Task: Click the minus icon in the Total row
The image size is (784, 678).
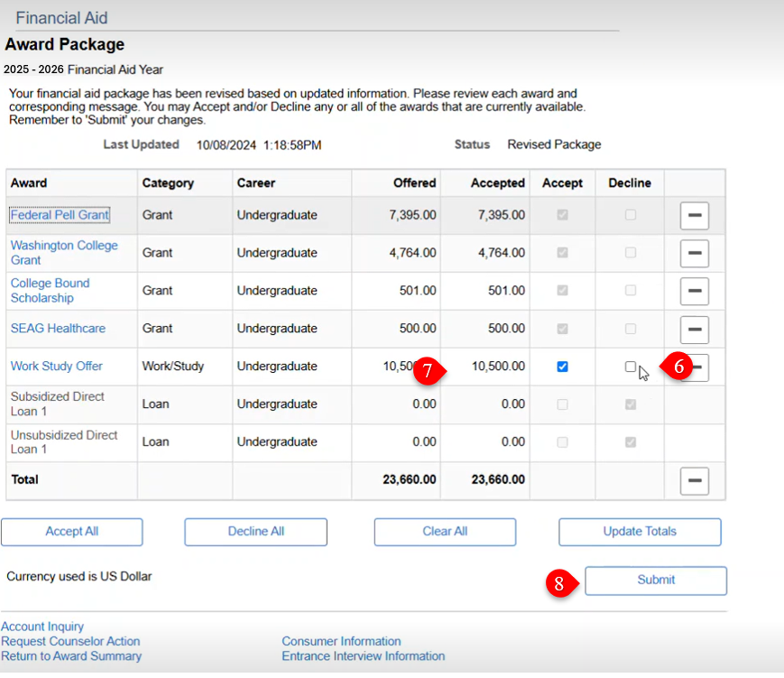Action: pos(694,481)
